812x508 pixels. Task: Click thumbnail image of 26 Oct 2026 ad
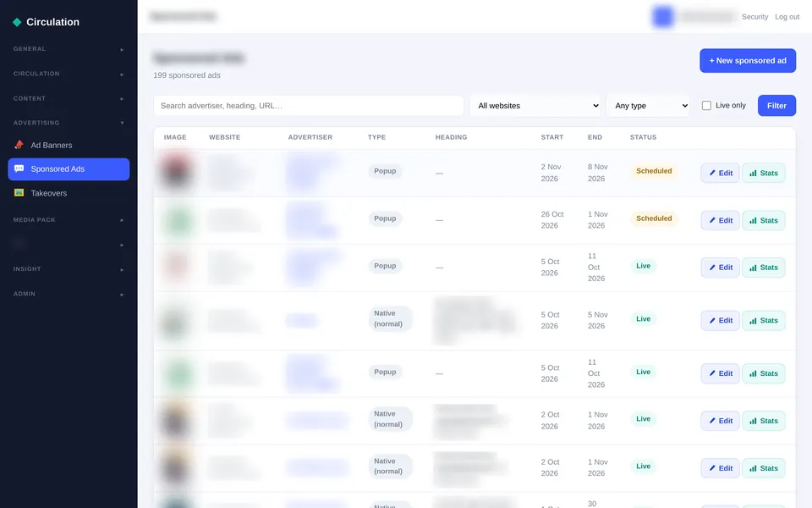(177, 220)
